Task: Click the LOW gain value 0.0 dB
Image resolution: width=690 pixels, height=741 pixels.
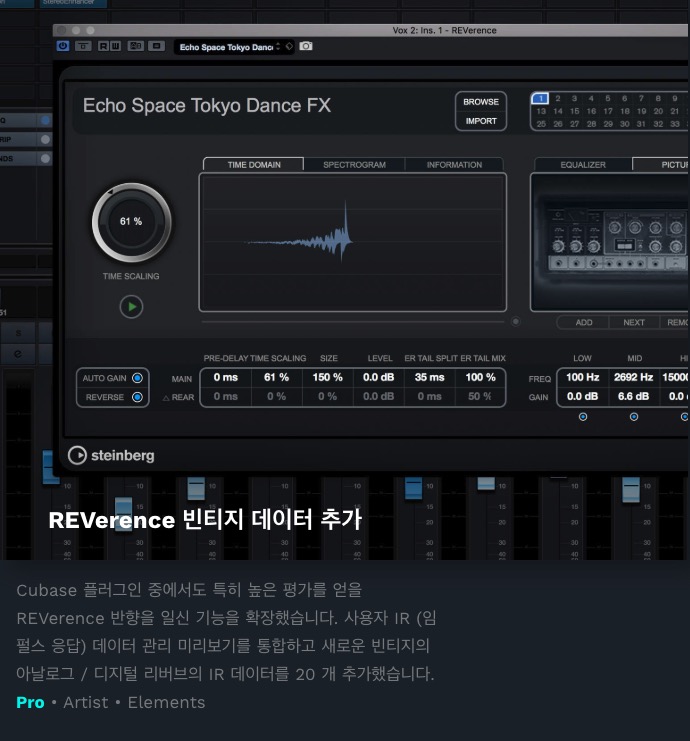Action: click(x=583, y=396)
